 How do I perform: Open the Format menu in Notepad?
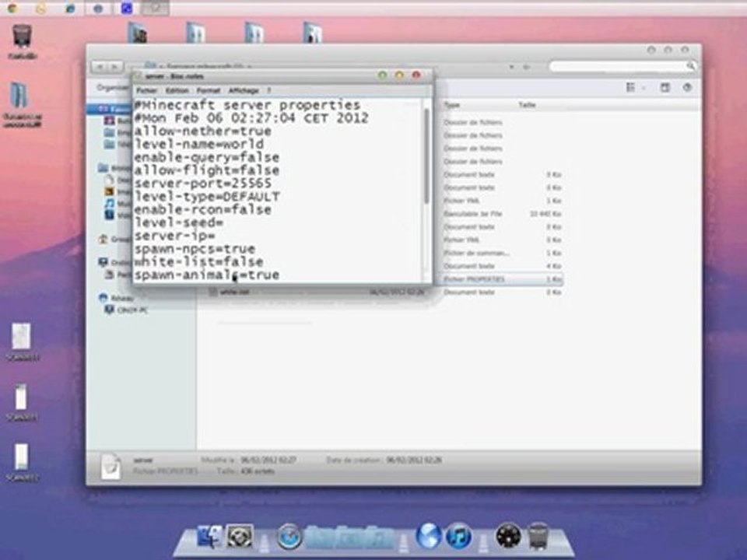[x=209, y=90]
